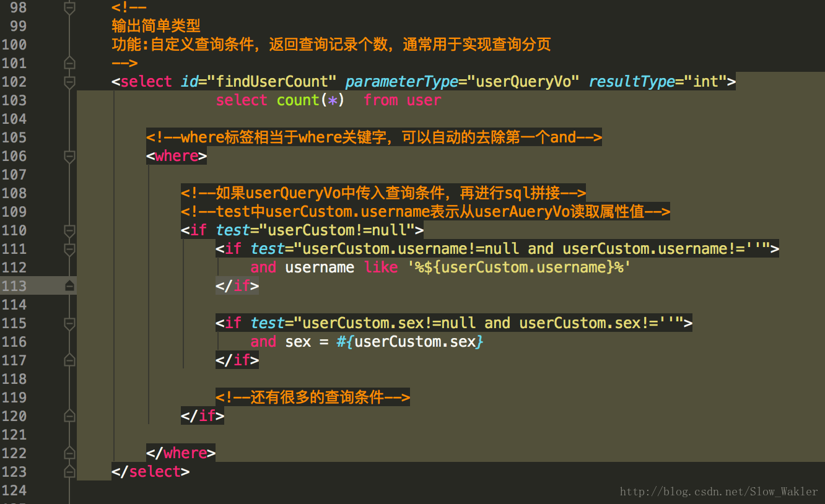Click the closing </where> tag
Screen dimensions: 825x504
pyautogui.click(x=181, y=453)
